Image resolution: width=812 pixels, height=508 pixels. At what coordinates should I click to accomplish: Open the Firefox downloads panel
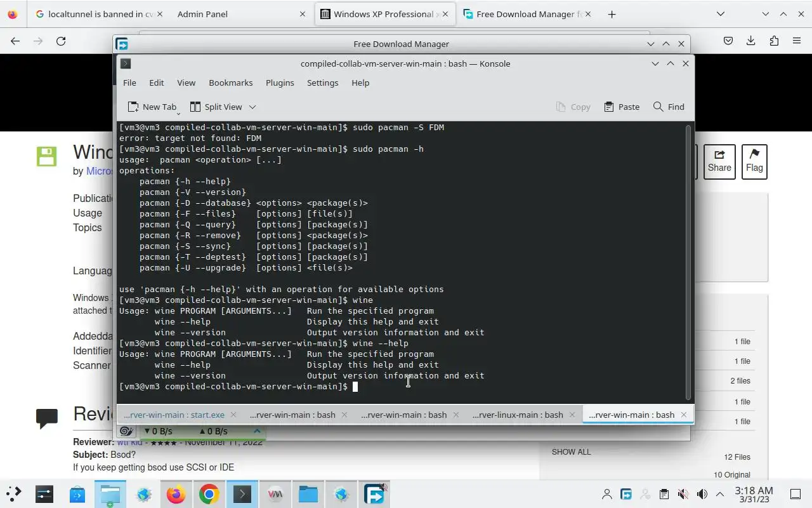(x=751, y=41)
